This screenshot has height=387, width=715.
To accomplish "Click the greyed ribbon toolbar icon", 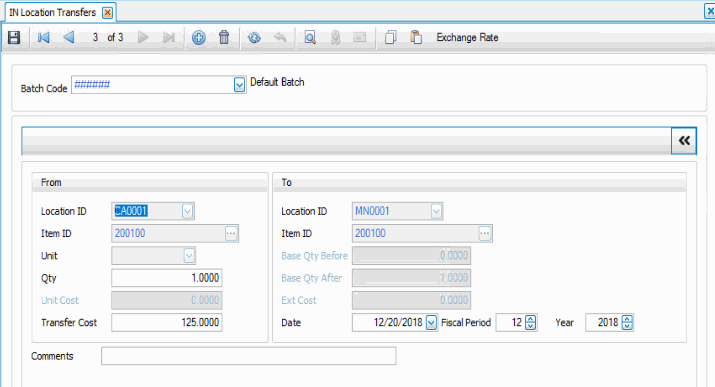I will click(x=336, y=37).
